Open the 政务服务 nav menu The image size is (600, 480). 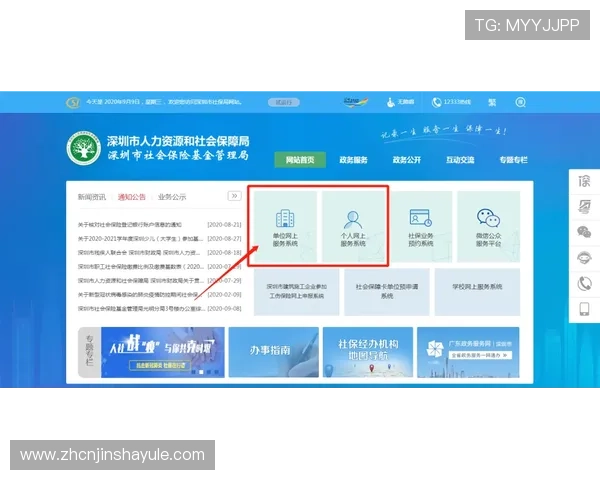pyautogui.click(x=353, y=160)
